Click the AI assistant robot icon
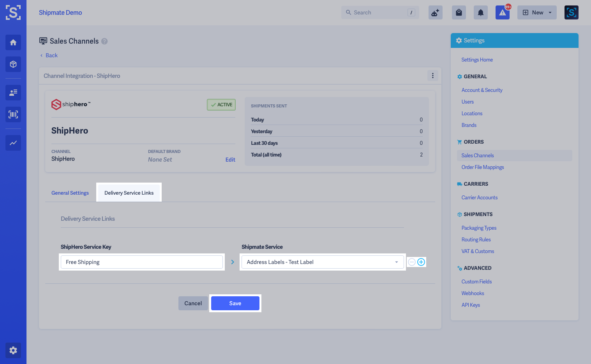591x364 pixels. click(x=436, y=12)
